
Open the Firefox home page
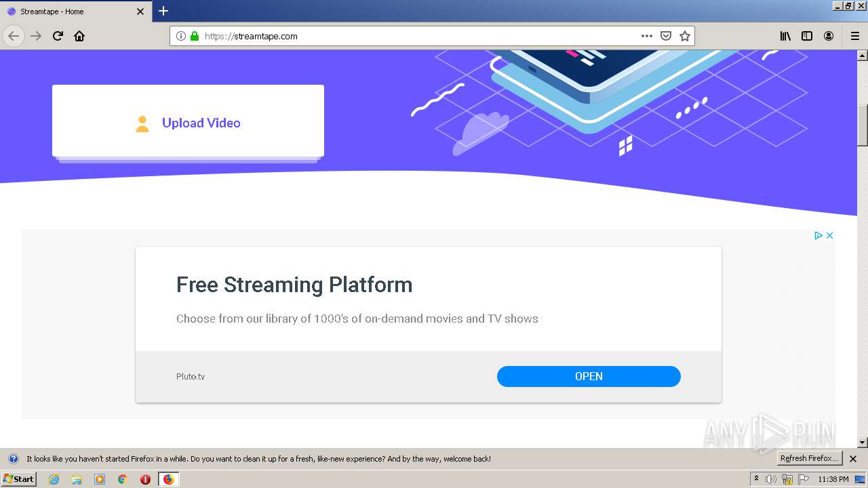pos(79,36)
